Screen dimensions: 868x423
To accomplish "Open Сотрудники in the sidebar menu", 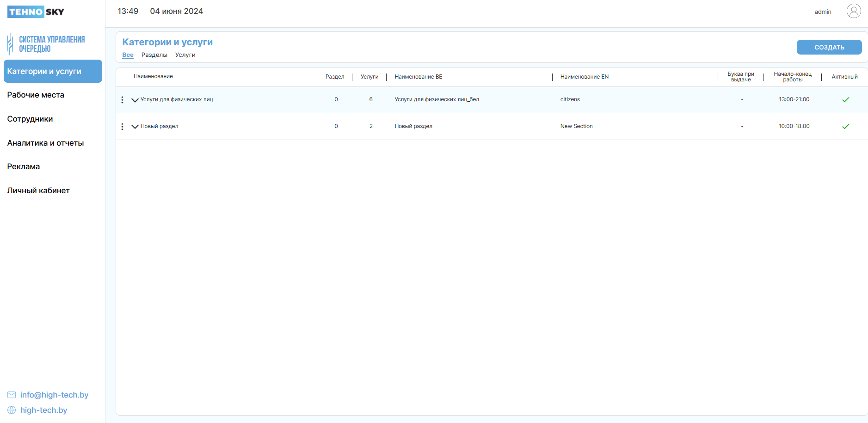I will point(30,119).
